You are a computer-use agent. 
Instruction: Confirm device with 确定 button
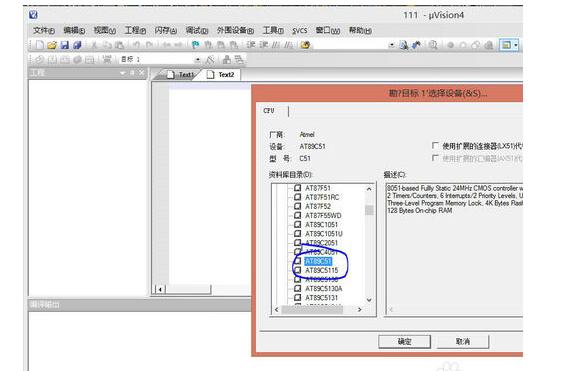[x=404, y=341]
